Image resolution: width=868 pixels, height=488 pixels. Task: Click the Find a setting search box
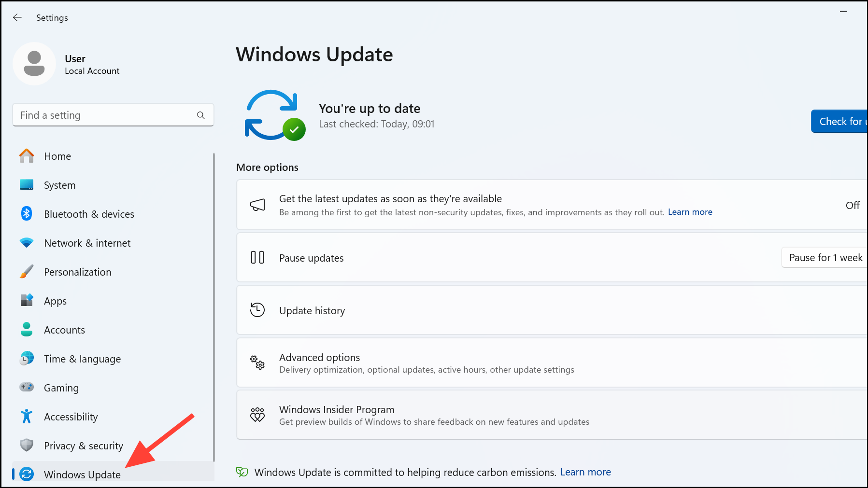click(113, 115)
